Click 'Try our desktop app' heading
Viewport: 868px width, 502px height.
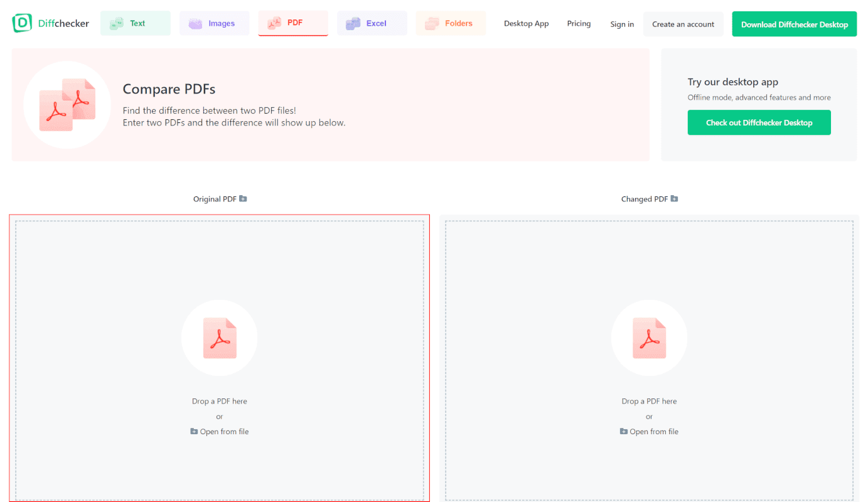[x=733, y=82]
